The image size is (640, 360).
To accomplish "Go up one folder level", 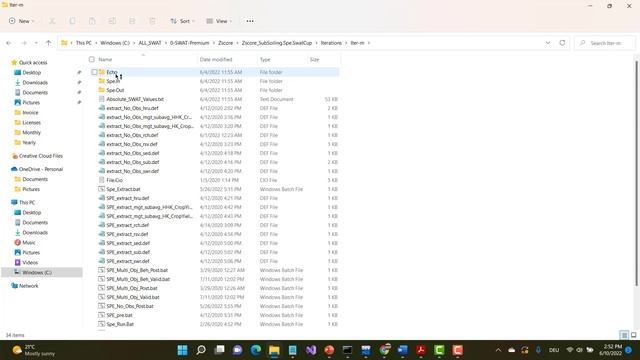I will tap(48, 43).
